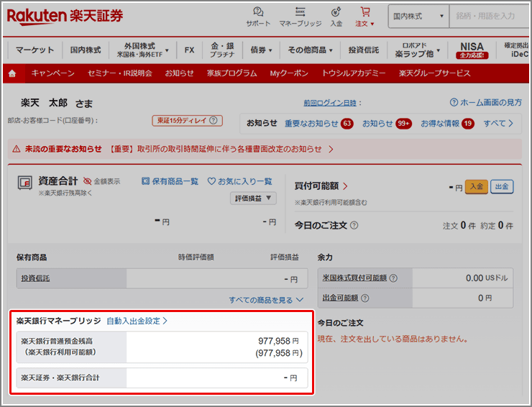This screenshot has height=407, width=532.
Task: Open the NISA menu item
Action: click(472, 50)
